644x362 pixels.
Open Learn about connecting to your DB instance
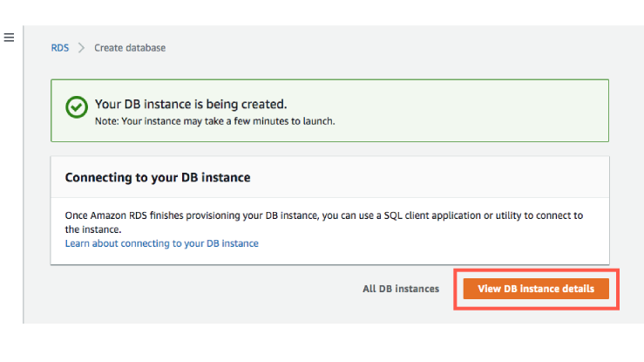pyautogui.click(x=162, y=243)
